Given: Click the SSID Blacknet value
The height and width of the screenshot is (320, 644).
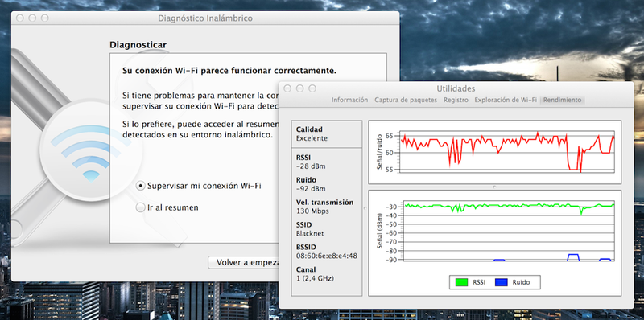Looking at the screenshot, I should tap(310, 233).
